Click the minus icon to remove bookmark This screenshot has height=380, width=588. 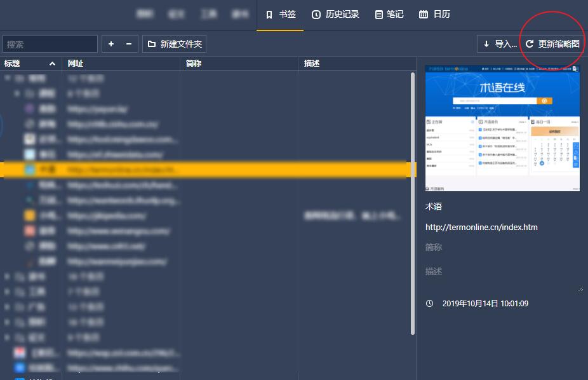tap(129, 44)
